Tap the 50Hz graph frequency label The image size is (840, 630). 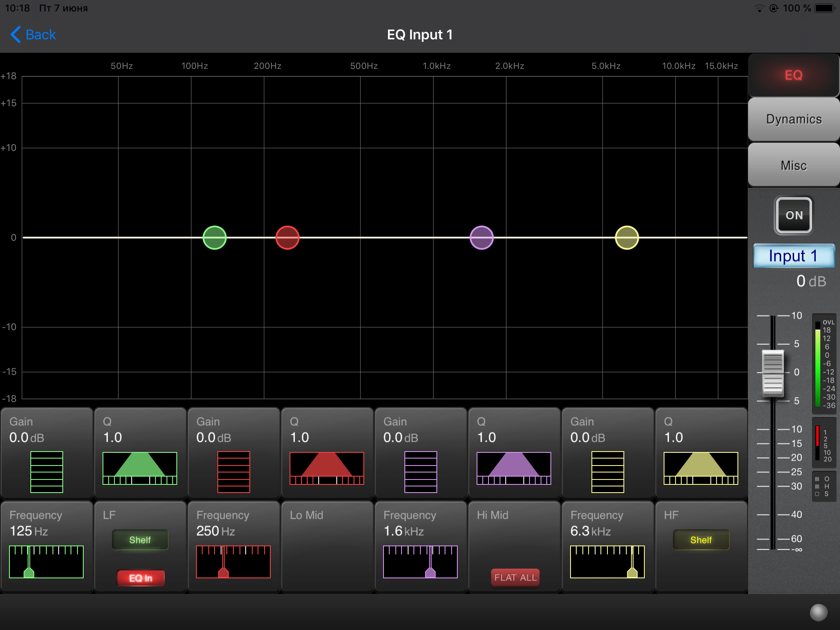121,66
